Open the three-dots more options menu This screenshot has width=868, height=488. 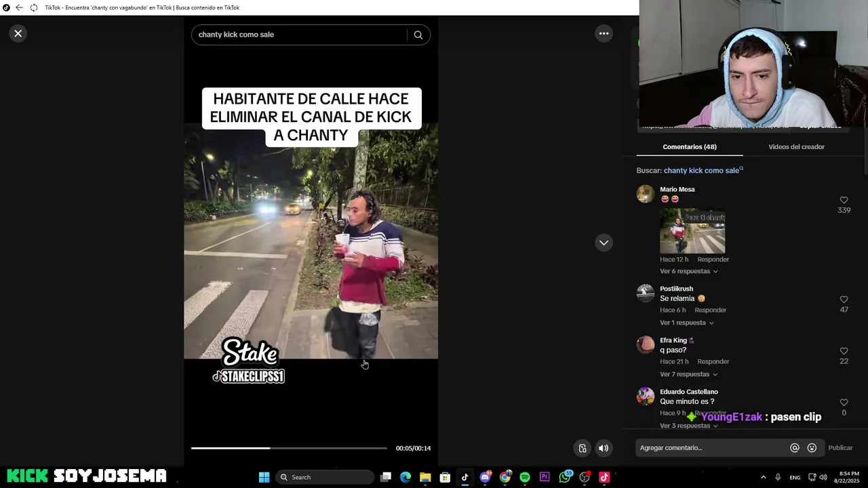[604, 33]
